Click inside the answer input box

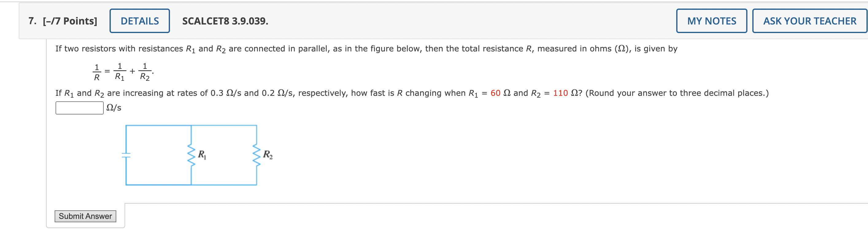(79, 107)
